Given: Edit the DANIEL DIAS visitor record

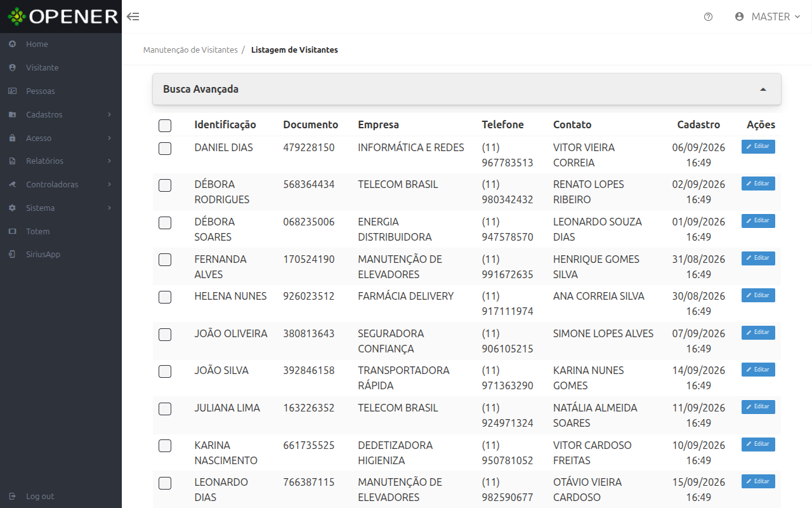Looking at the screenshot, I should coord(758,147).
